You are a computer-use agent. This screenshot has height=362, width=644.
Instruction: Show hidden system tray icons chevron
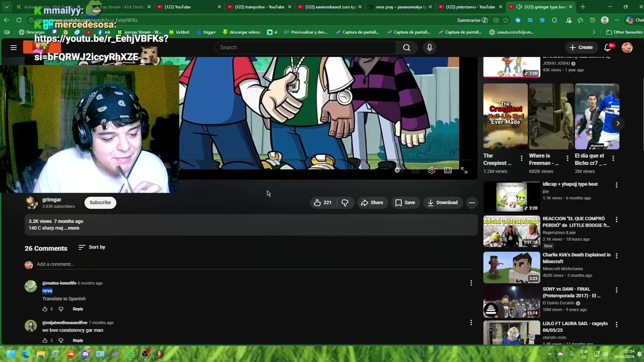549,354
